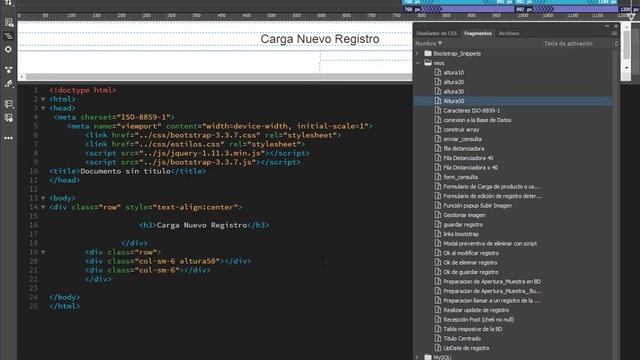Click 'Carga Nuevo Registro' heading in live view
This screenshot has width=640, height=360.
click(x=320, y=39)
